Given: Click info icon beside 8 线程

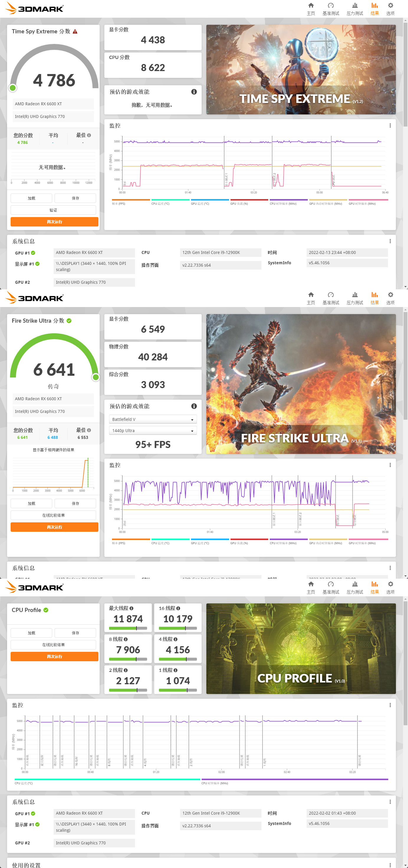Looking at the screenshot, I should [x=126, y=639].
